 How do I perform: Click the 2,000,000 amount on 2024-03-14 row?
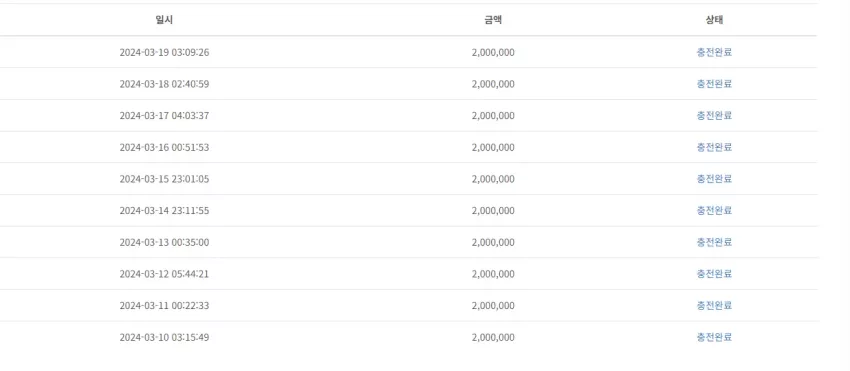493,210
